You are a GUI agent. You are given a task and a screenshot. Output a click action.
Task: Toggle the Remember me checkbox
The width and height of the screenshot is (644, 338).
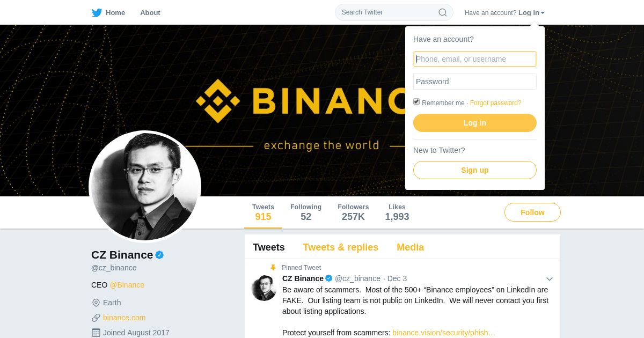pos(416,101)
